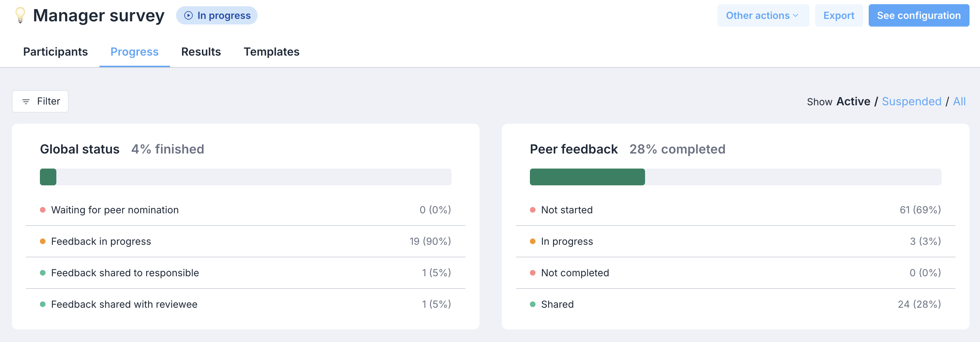The image size is (980, 342).
Task: Show All participants
Action: [x=959, y=101]
